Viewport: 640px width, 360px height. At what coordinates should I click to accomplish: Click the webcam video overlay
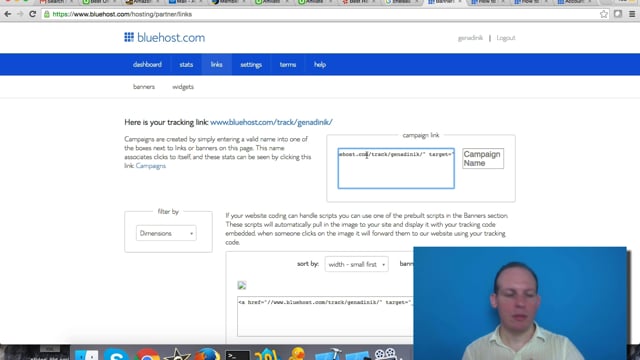click(520, 303)
